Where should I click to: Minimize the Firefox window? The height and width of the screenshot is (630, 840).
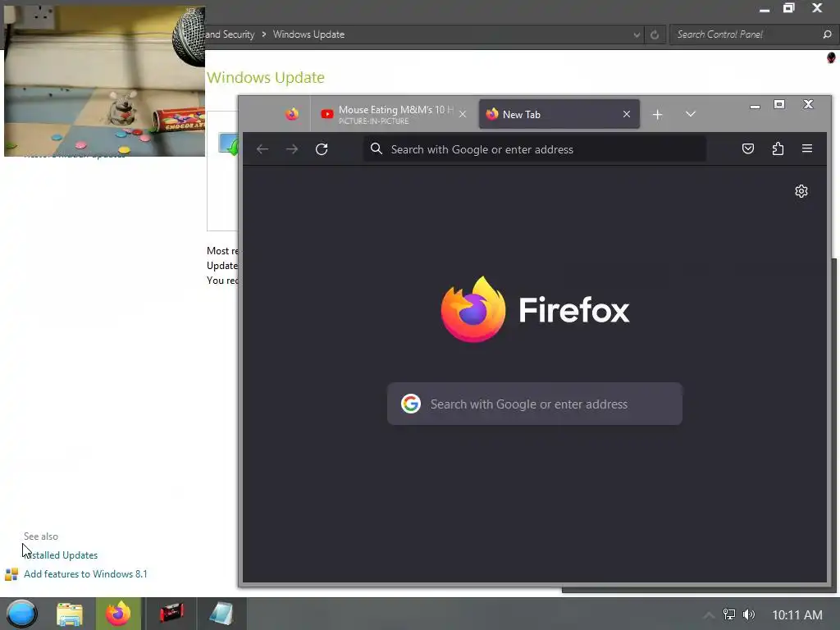(755, 106)
